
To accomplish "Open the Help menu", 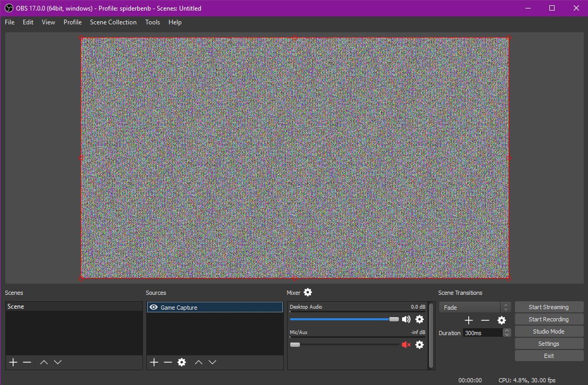I will click(x=175, y=22).
